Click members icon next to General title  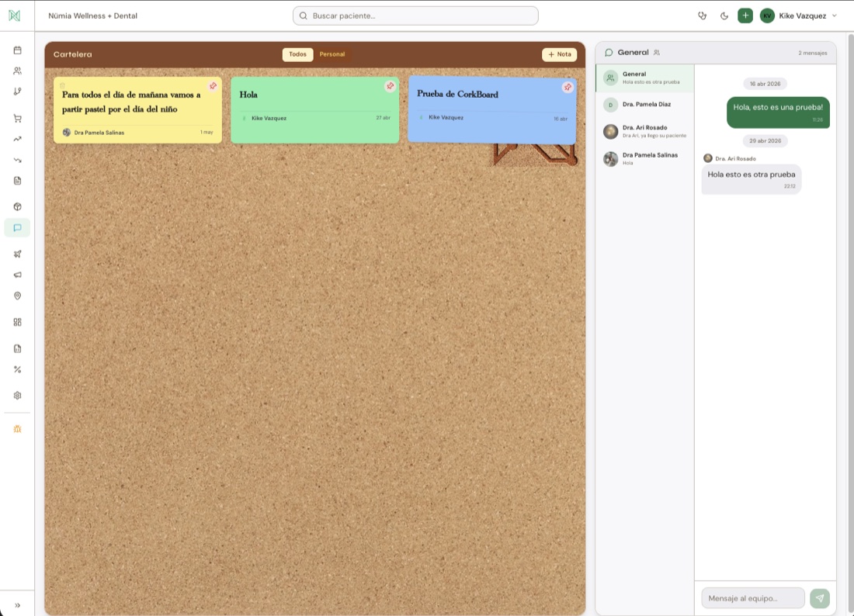(x=657, y=53)
